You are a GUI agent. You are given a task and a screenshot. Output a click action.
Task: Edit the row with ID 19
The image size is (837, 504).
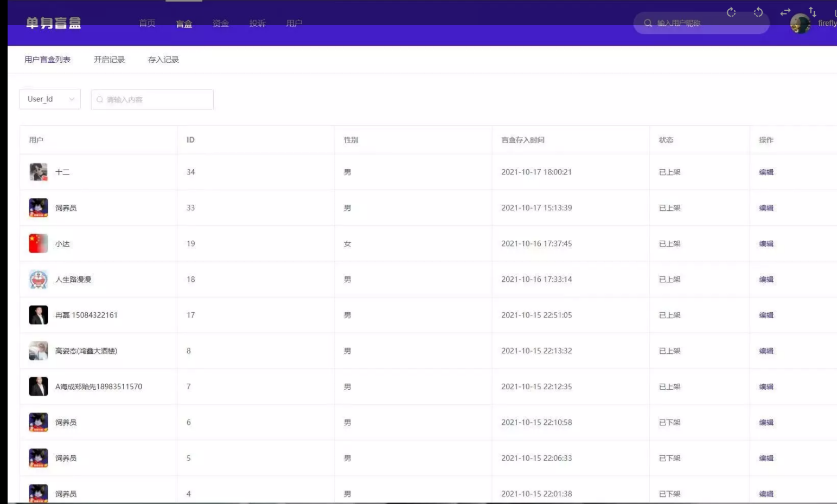tap(766, 244)
